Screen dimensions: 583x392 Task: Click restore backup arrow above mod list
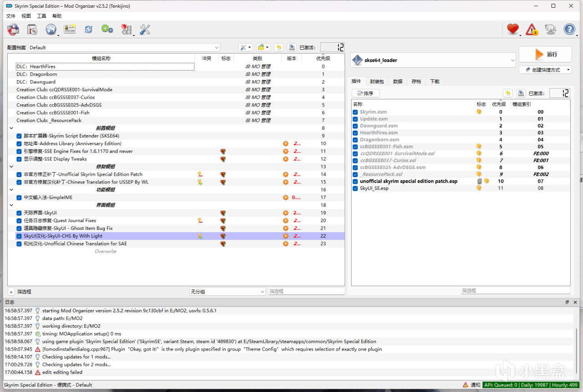point(279,47)
